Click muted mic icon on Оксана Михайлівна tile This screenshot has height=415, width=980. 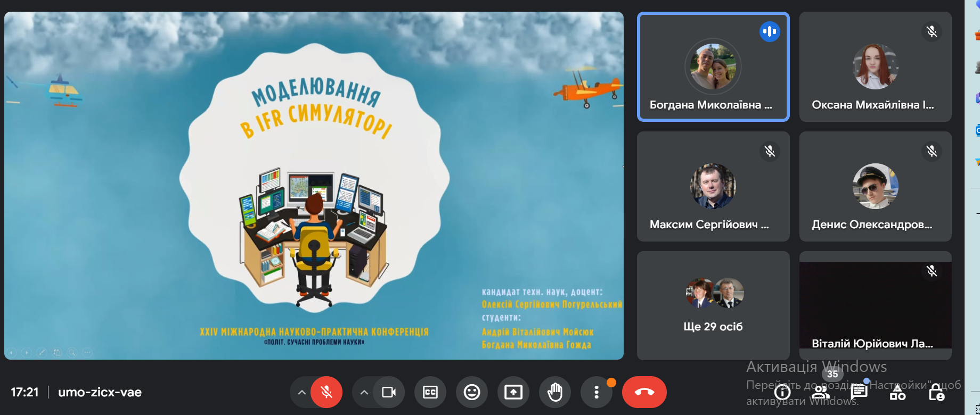tap(932, 31)
